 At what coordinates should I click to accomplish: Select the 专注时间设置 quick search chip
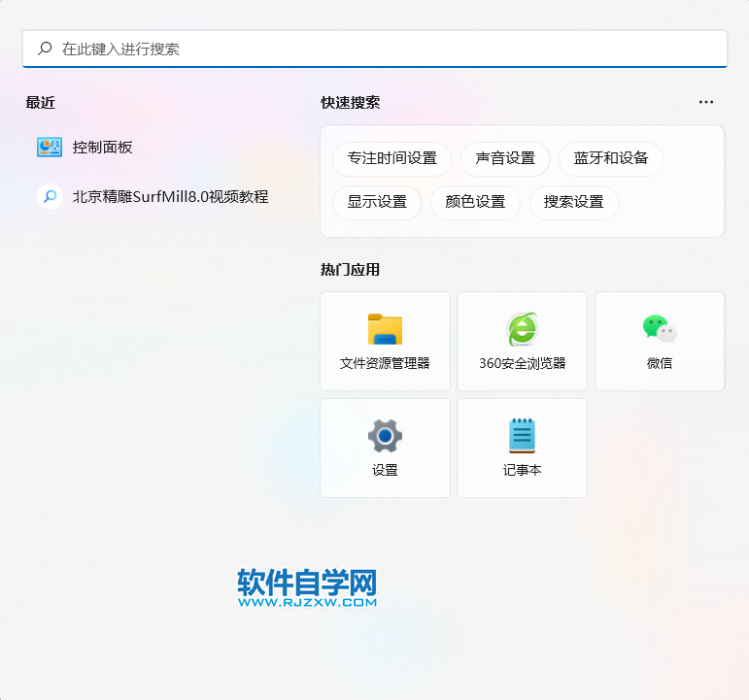(392, 158)
